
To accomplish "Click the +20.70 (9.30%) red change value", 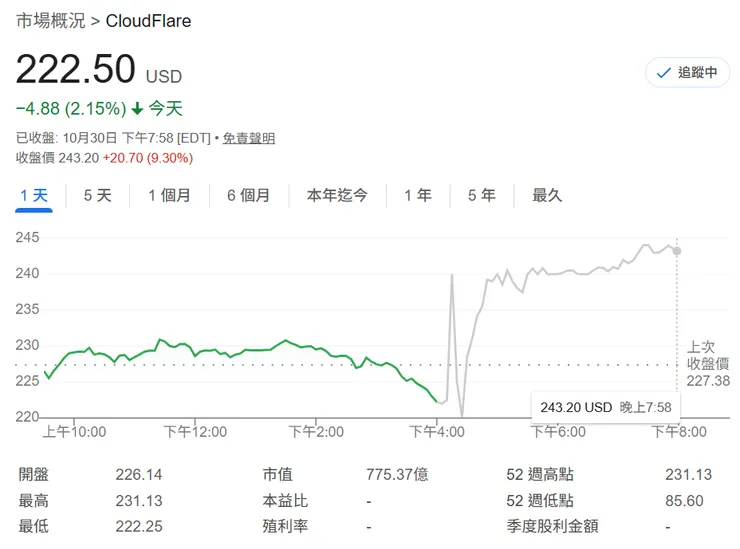I will [148, 158].
